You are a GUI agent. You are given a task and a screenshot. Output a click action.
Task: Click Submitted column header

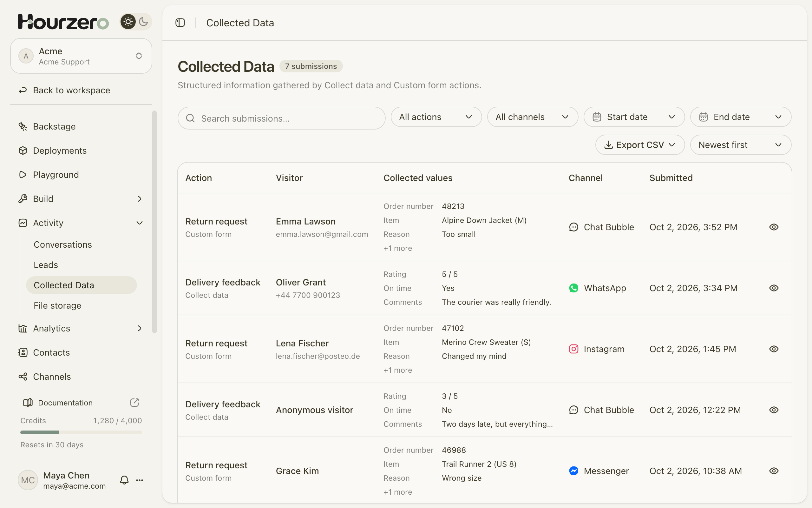tap(671, 178)
